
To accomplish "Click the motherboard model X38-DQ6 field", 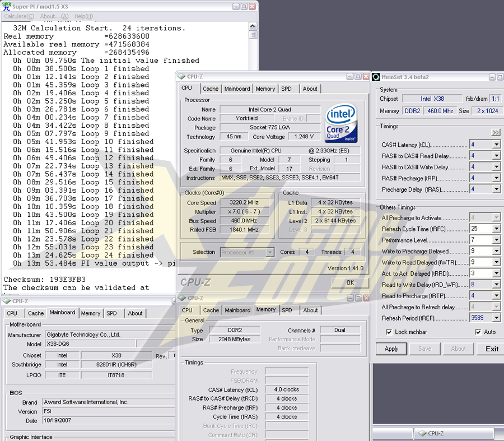I will (90, 343).
